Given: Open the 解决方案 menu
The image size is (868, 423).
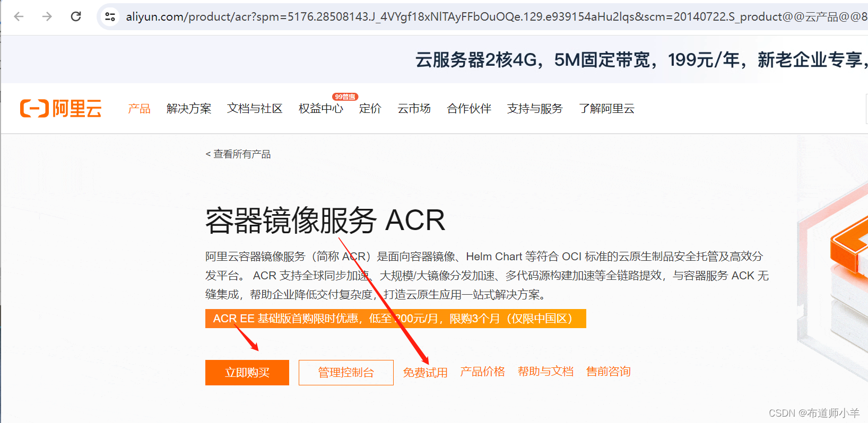Looking at the screenshot, I should coord(189,109).
